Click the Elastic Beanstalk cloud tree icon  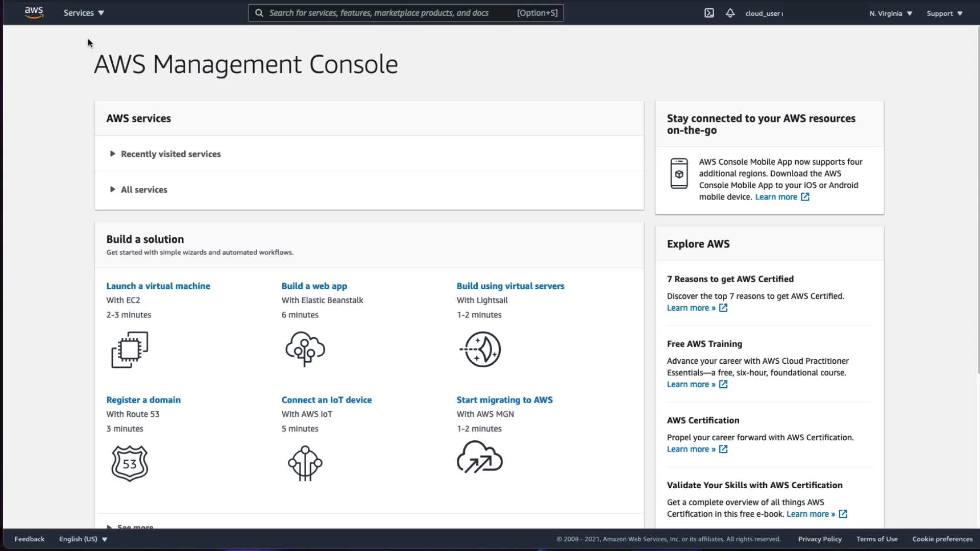tap(305, 349)
